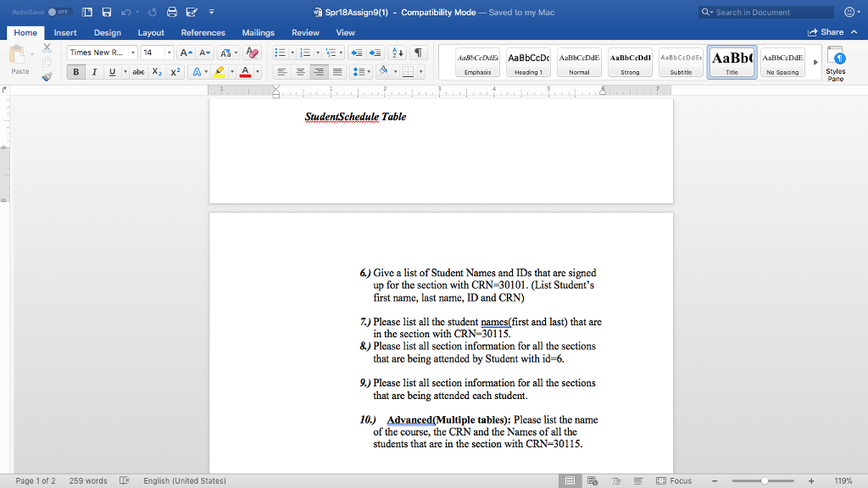Toggle Bold formatting
Screen dimensions: 868x488
coord(75,72)
